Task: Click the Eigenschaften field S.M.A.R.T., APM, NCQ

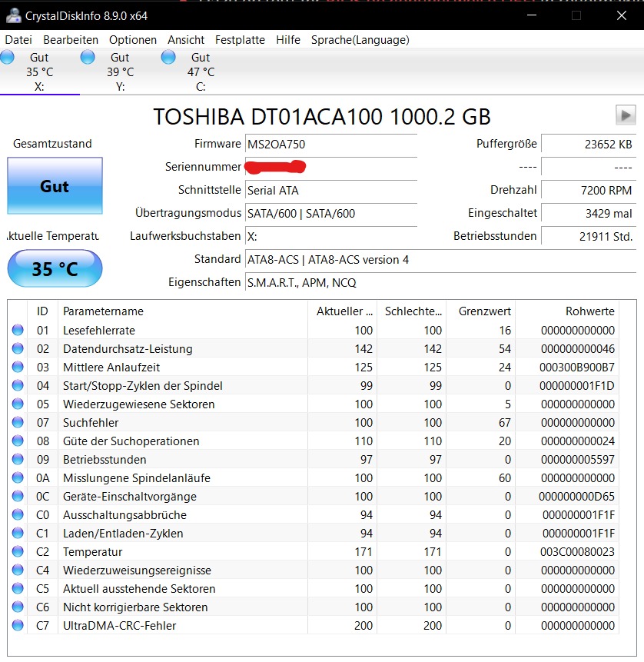Action: click(x=440, y=282)
